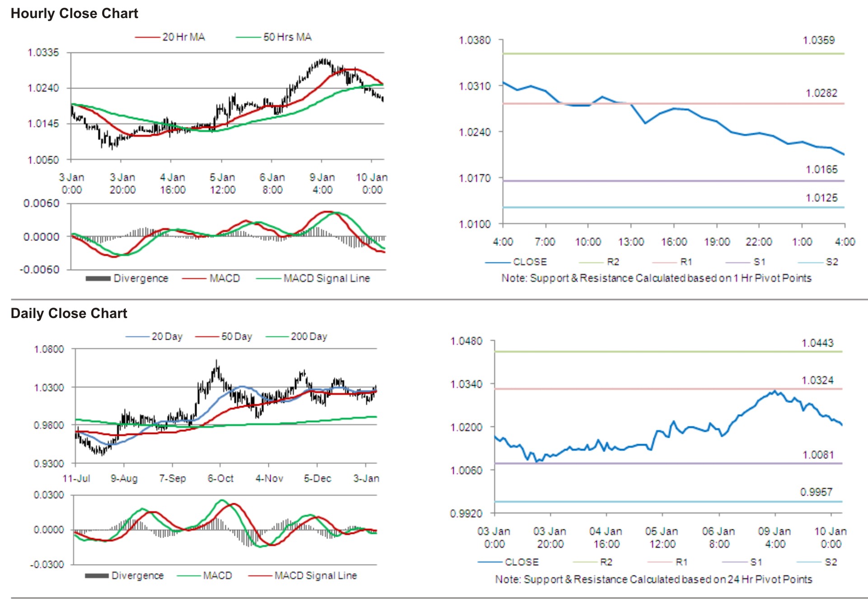Screen dimensions: 868x599
Task: Click the 0.9300 y-axis label
Action: click(x=49, y=463)
